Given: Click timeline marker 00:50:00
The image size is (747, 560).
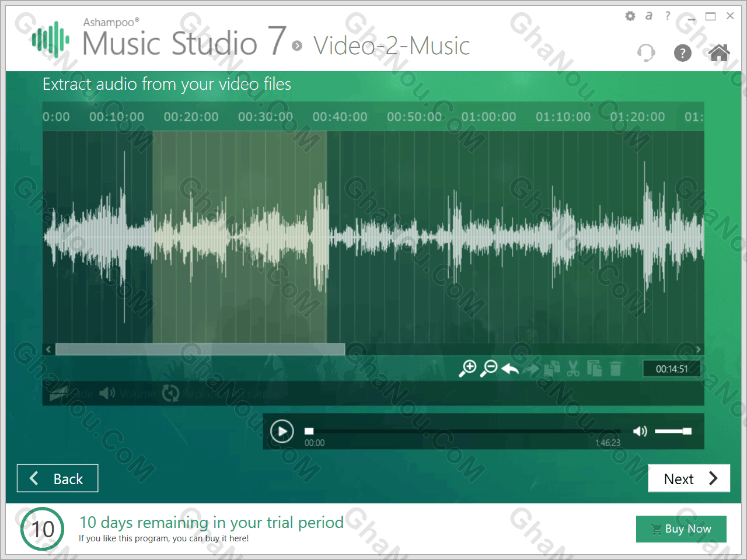Looking at the screenshot, I should pyautogui.click(x=414, y=117).
